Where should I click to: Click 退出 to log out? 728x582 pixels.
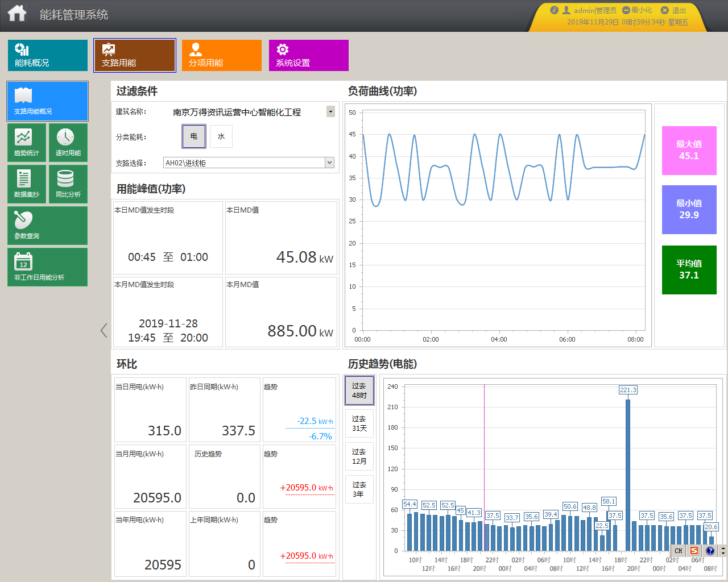pyautogui.click(x=674, y=10)
